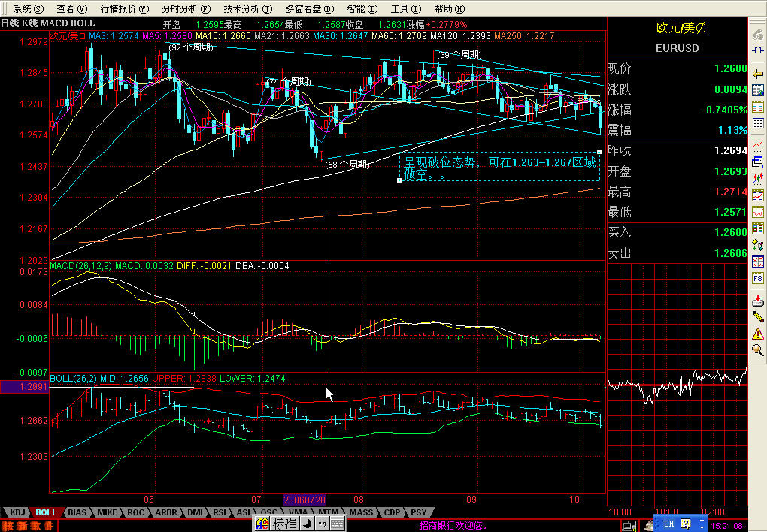
Task: Click the diamond network linkage icon
Action: (758, 245)
